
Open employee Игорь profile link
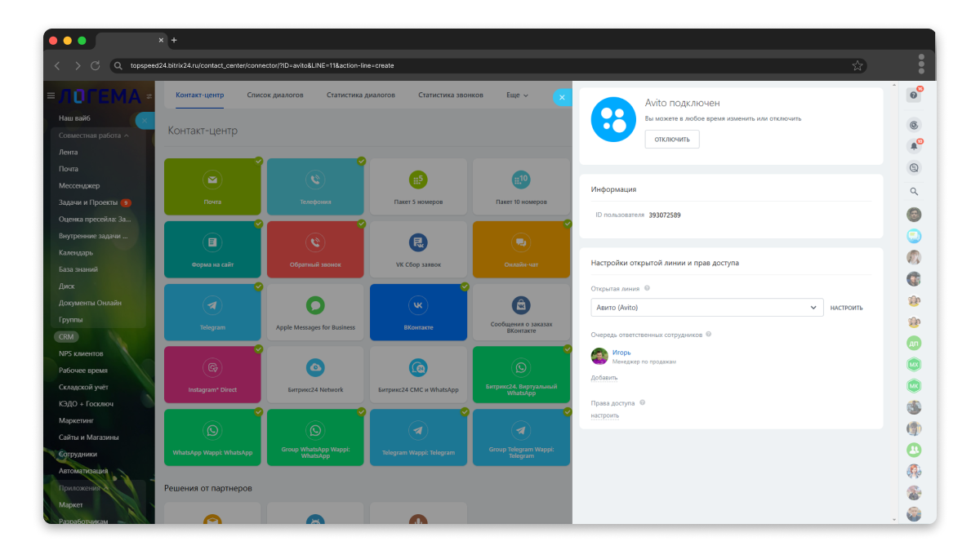(x=621, y=353)
